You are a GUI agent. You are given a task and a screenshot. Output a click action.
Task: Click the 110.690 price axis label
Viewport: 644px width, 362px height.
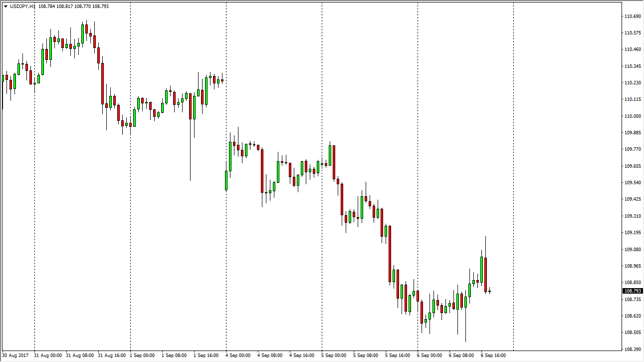pyautogui.click(x=632, y=16)
